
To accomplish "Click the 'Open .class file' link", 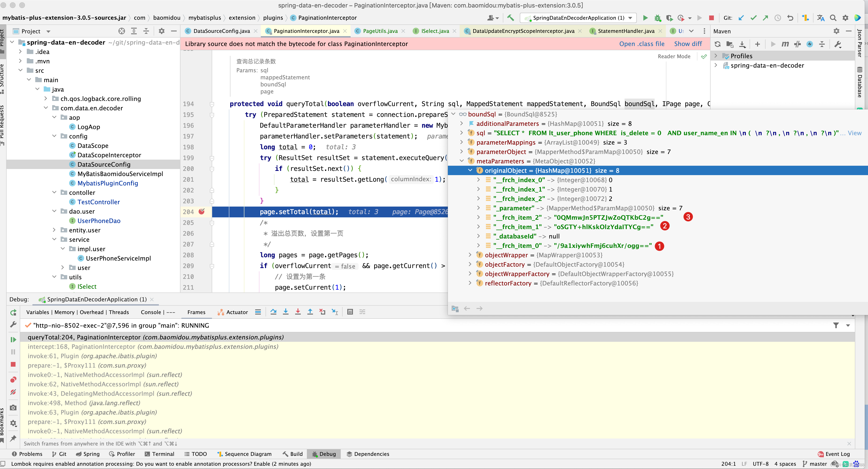I will (641, 44).
